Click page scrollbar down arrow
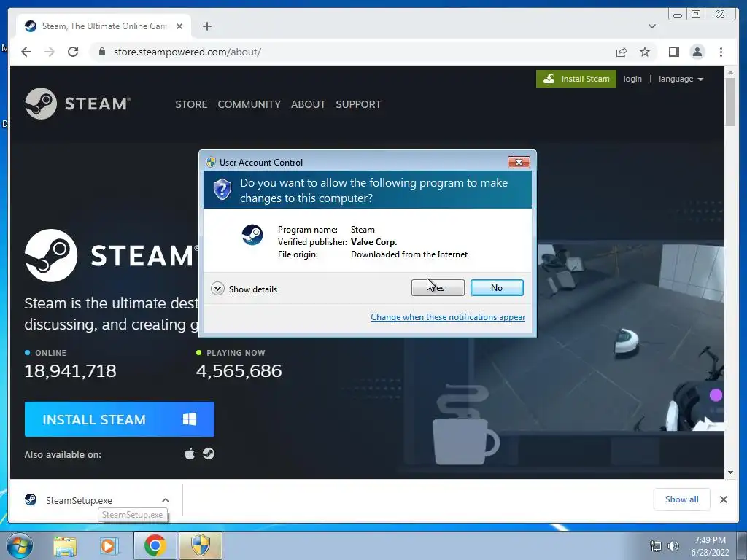This screenshot has width=747, height=560. (730, 472)
